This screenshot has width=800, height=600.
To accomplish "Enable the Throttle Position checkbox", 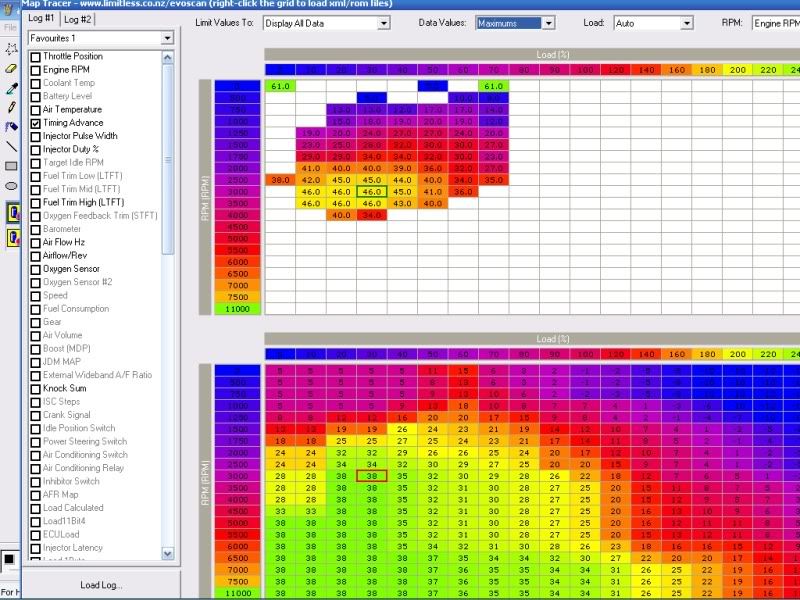I will point(35,57).
